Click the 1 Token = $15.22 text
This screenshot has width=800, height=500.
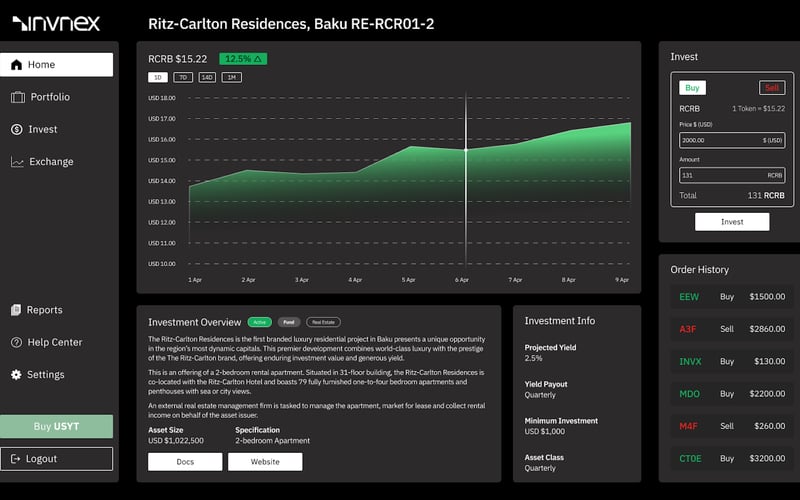759,109
